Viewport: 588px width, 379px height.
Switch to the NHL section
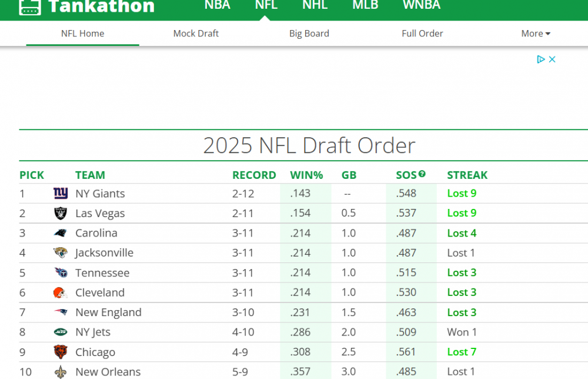click(315, 6)
